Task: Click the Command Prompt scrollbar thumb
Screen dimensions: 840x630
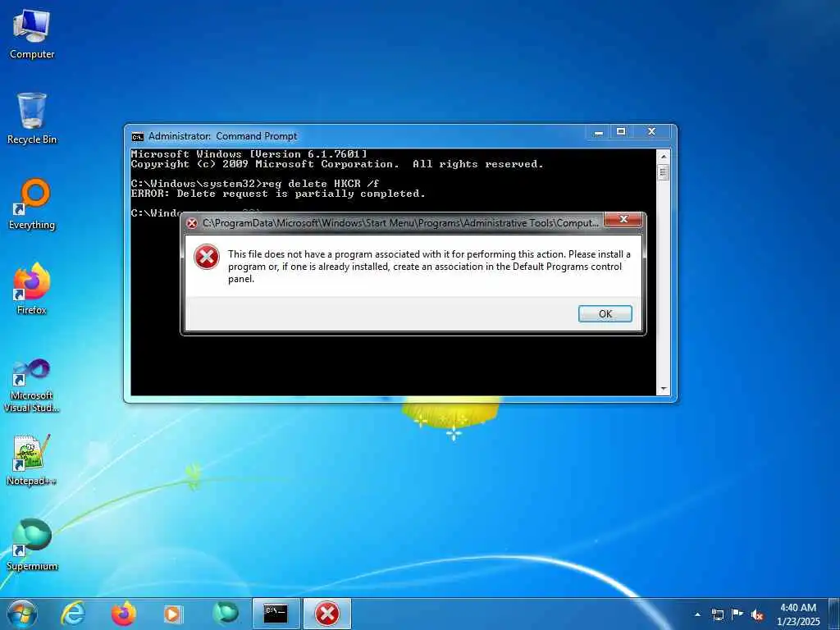Action: point(663,172)
